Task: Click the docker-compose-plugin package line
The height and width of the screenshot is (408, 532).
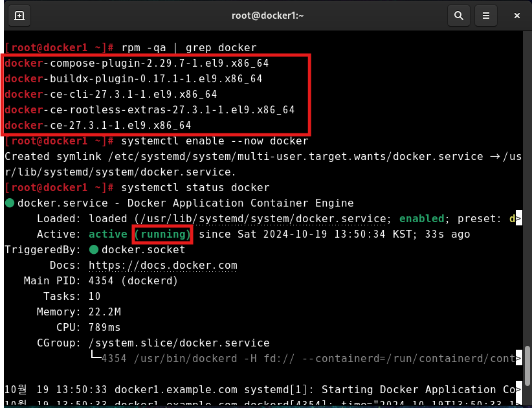Action: tap(137, 63)
